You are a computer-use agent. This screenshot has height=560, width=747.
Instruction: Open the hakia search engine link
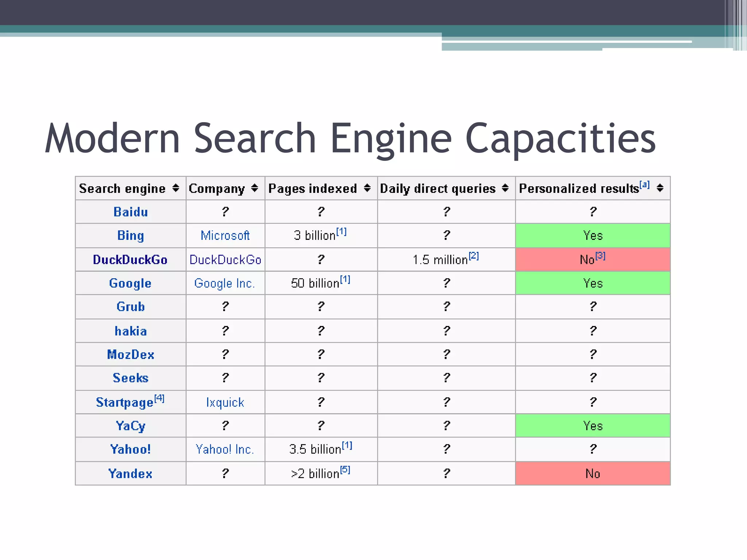[131, 331]
